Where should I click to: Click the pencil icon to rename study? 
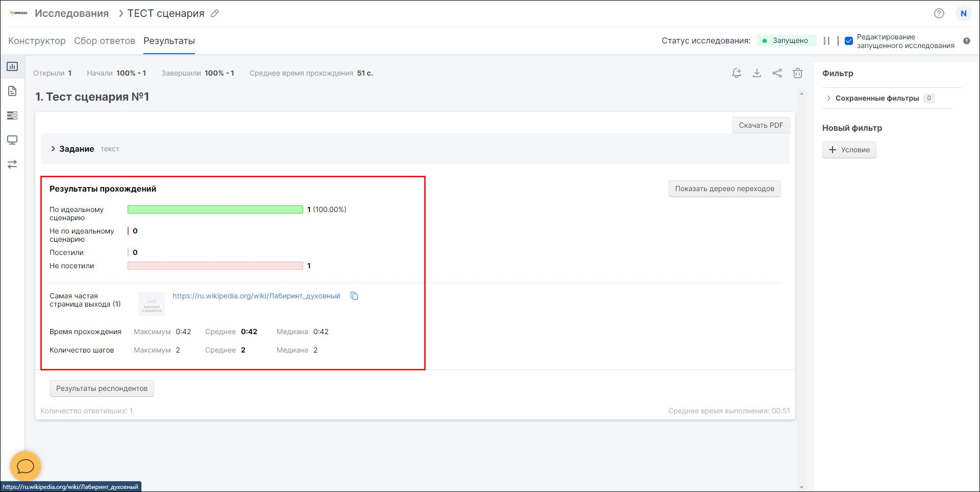215,14
